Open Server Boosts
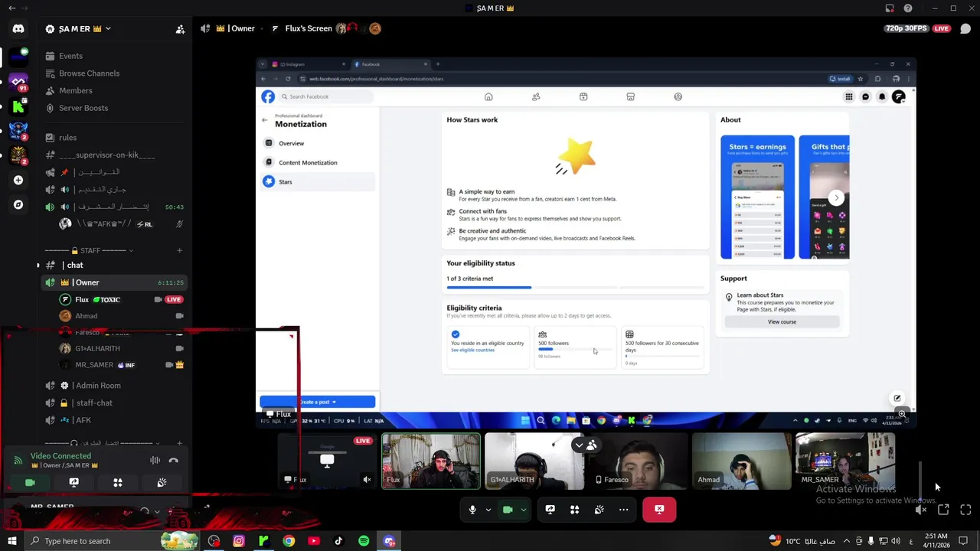Image resolution: width=980 pixels, height=551 pixels. tap(115, 108)
